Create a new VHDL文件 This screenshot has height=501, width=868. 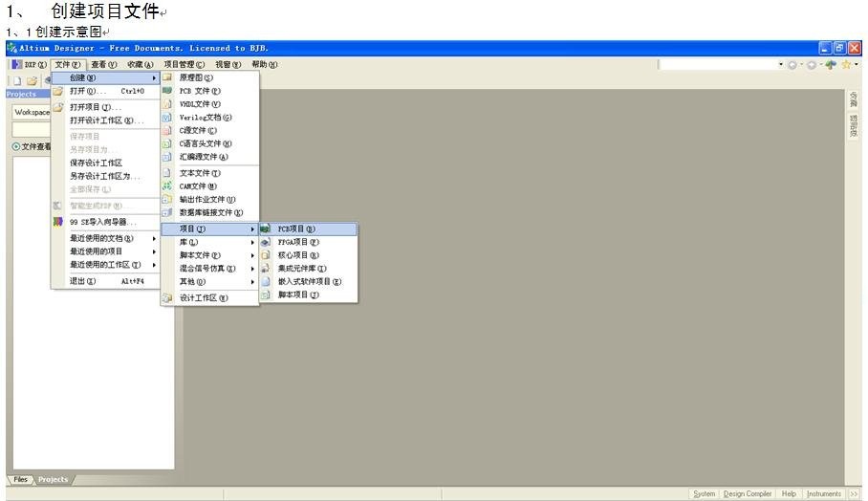(209, 104)
